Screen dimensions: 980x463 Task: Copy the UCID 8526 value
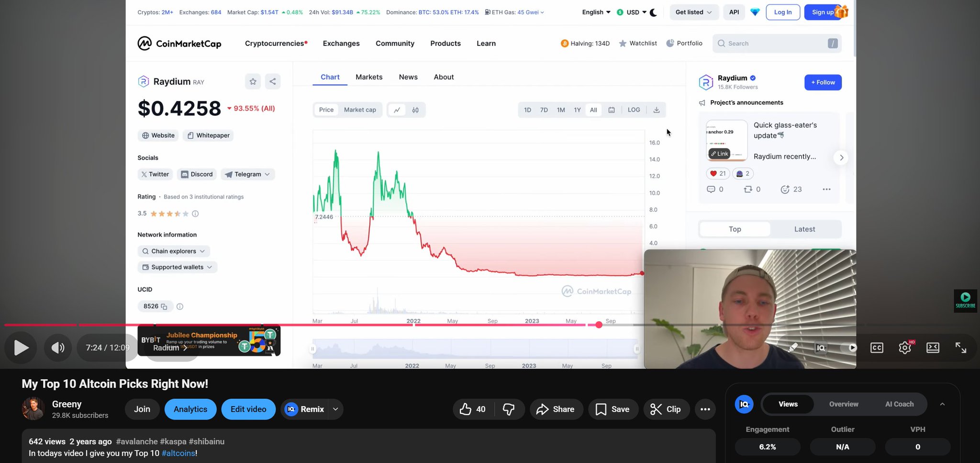click(164, 306)
